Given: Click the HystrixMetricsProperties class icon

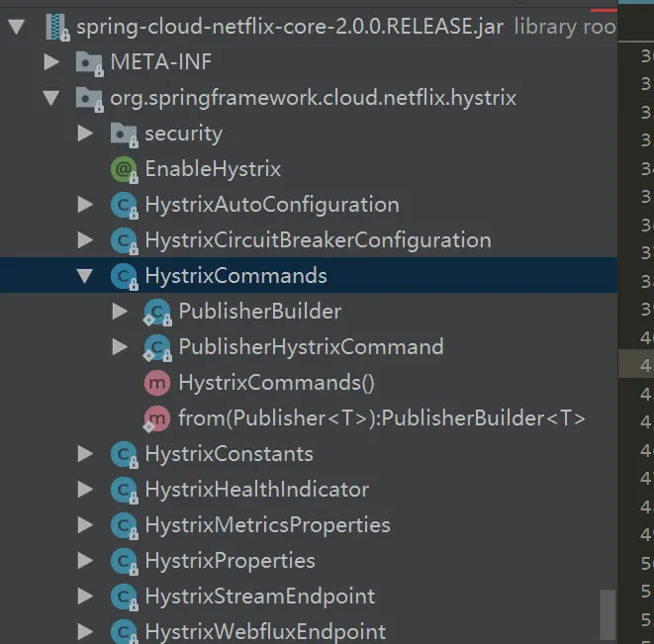Looking at the screenshot, I should [124, 526].
